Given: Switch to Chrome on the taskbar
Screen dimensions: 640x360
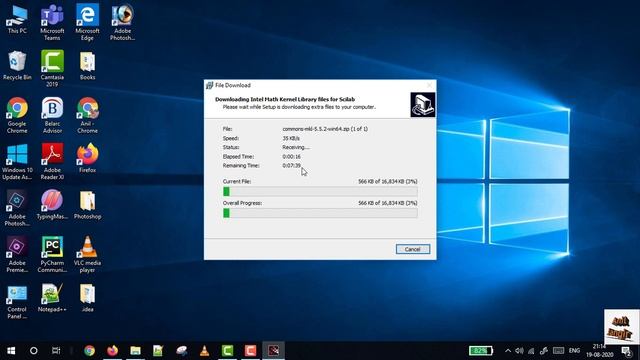Looking at the screenshot, I should tap(89, 351).
